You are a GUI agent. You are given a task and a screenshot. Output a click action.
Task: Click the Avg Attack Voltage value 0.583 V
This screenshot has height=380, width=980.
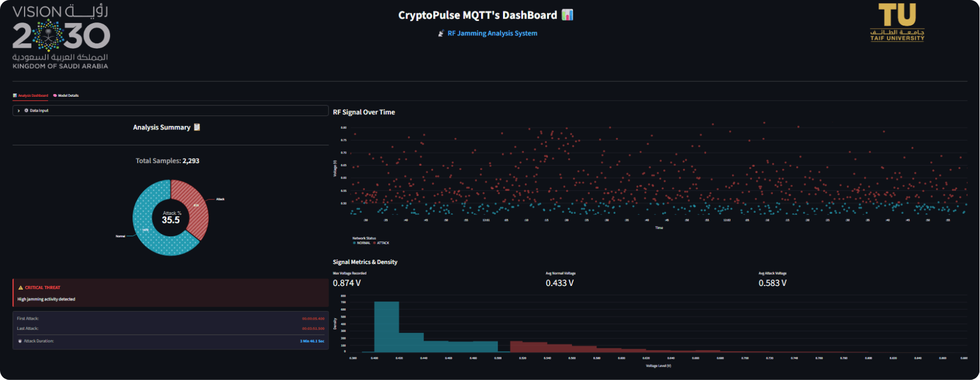pyautogui.click(x=772, y=283)
